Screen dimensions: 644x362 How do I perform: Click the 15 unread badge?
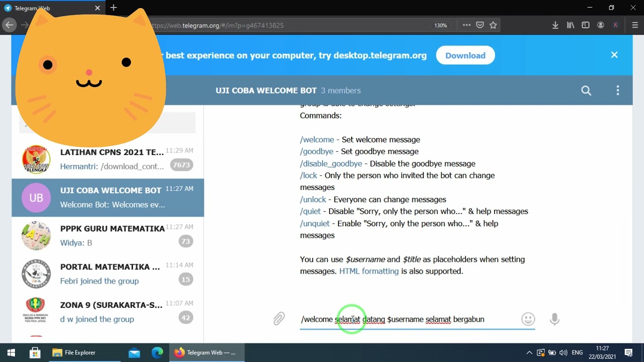[x=186, y=280]
